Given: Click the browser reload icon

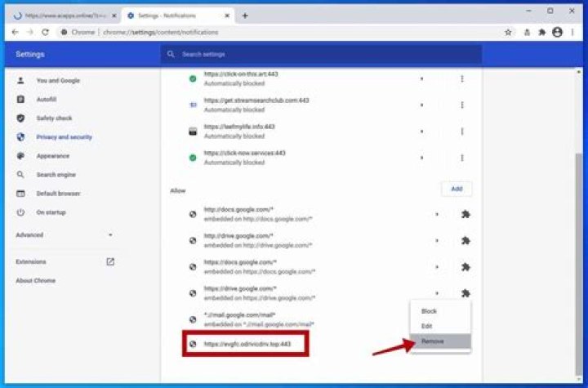Looking at the screenshot, I should [45, 32].
